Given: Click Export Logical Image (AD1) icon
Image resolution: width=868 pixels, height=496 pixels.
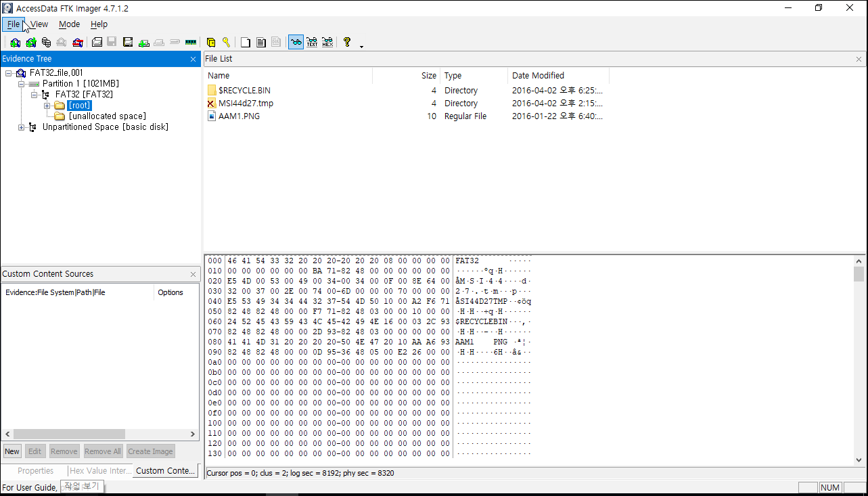Looking at the screenshot, I should (x=128, y=42).
